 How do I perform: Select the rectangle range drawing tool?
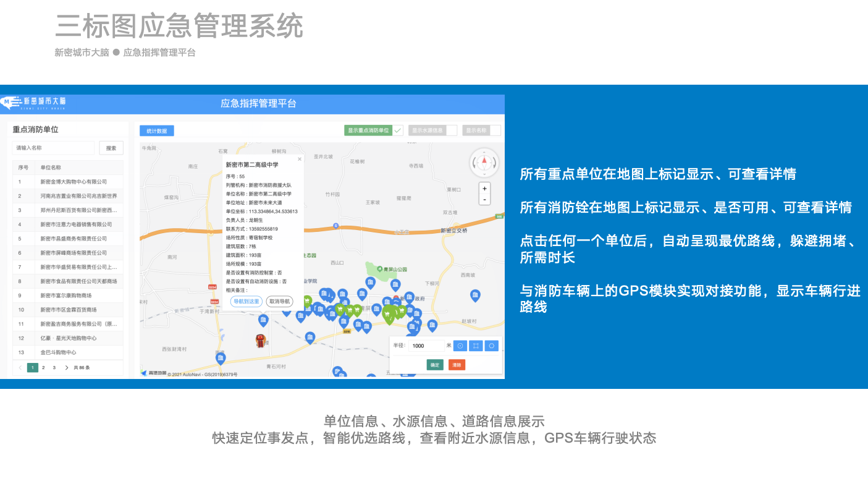click(x=476, y=346)
